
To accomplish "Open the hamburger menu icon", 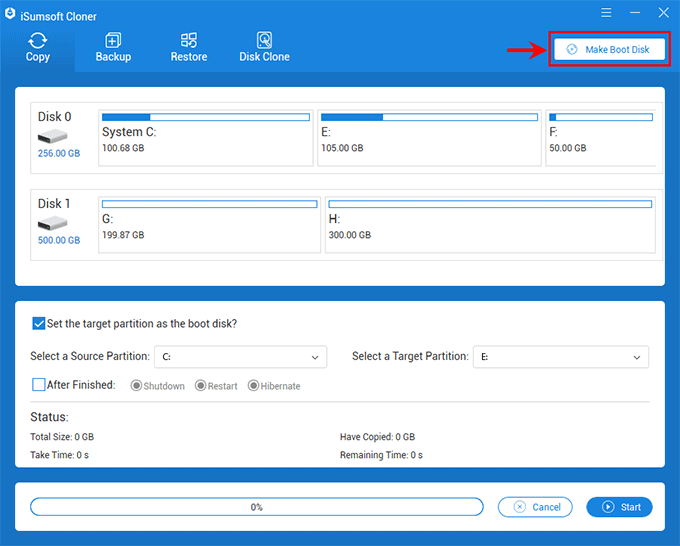I will click(x=606, y=13).
